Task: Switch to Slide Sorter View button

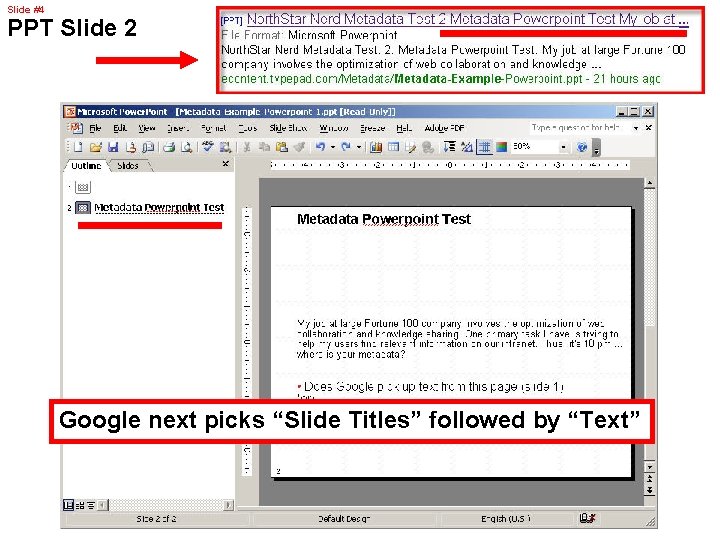Action: click(x=80, y=505)
